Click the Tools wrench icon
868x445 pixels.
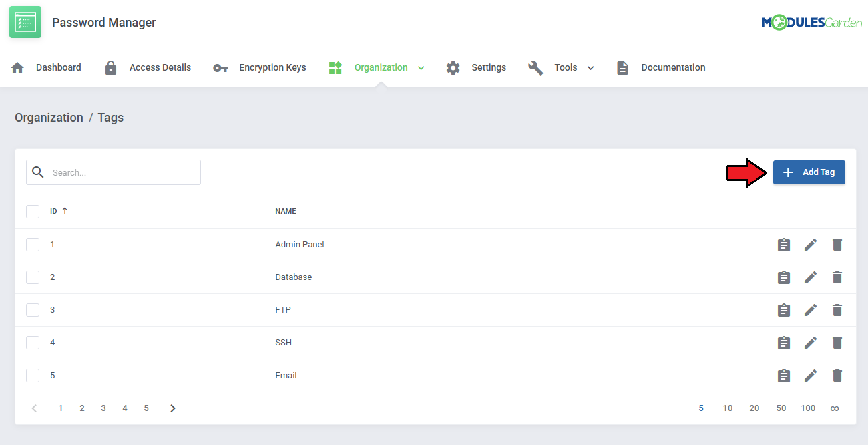click(x=535, y=67)
